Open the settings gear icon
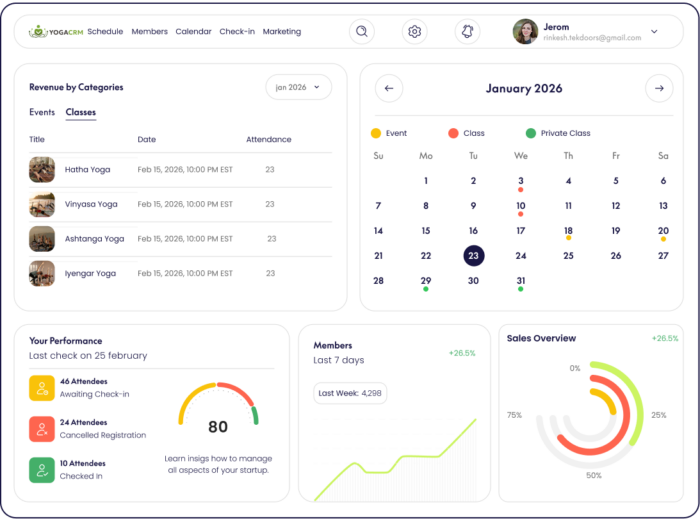 (x=414, y=31)
